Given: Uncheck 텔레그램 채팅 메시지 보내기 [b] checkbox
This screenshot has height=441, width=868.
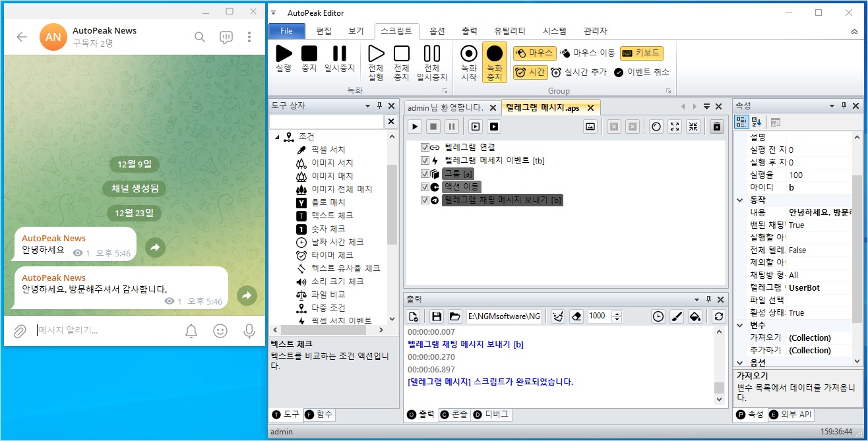Looking at the screenshot, I should pyautogui.click(x=425, y=200).
